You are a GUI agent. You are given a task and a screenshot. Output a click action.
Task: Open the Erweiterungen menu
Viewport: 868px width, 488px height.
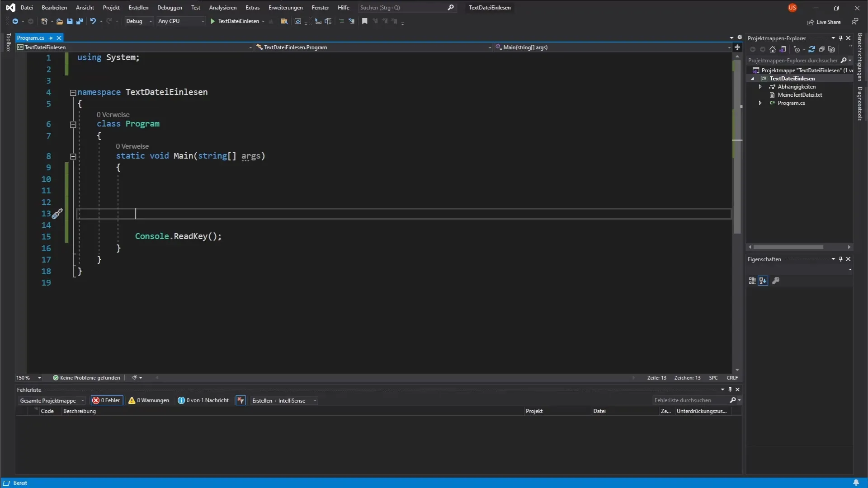pyautogui.click(x=285, y=8)
